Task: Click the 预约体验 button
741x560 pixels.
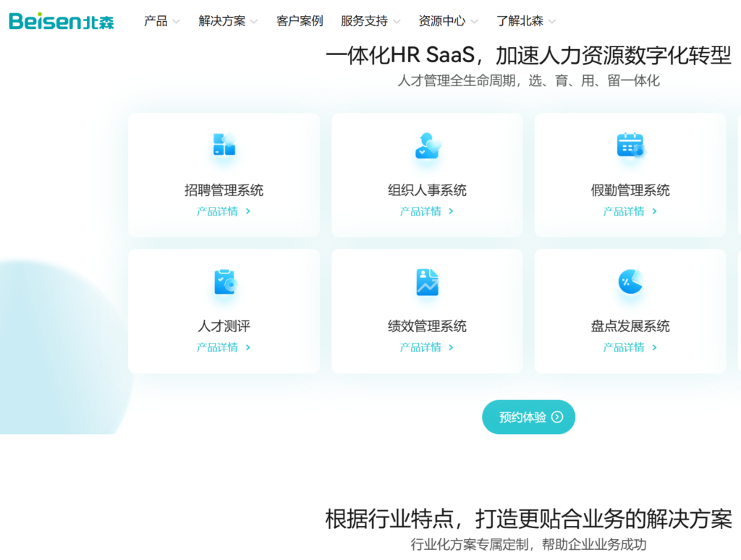Action: (528, 417)
